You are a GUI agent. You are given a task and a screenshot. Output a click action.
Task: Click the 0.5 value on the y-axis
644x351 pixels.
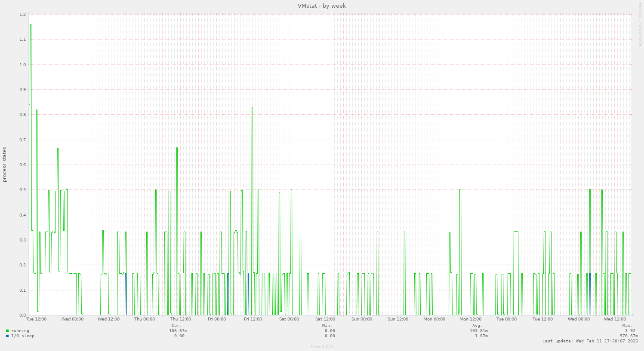(x=23, y=190)
